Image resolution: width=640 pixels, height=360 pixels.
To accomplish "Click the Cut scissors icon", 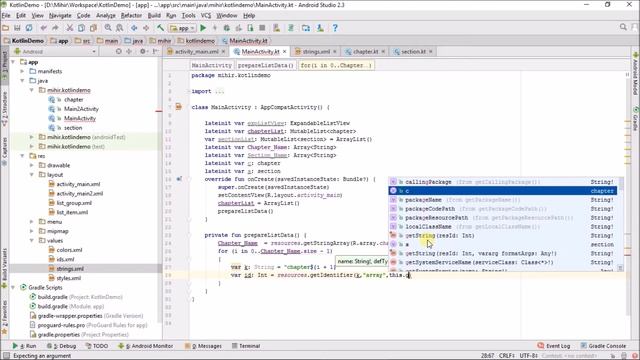I will click(x=70, y=28).
